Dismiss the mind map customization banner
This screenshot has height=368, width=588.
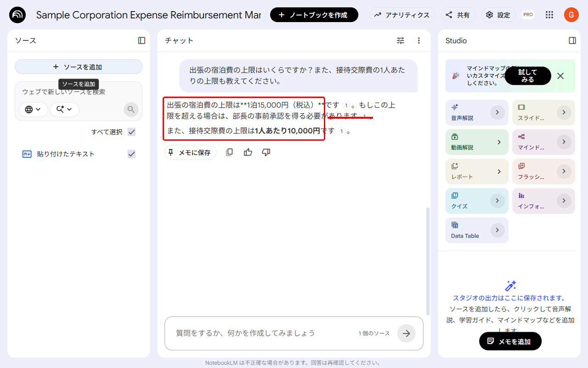click(x=560, y=76)
